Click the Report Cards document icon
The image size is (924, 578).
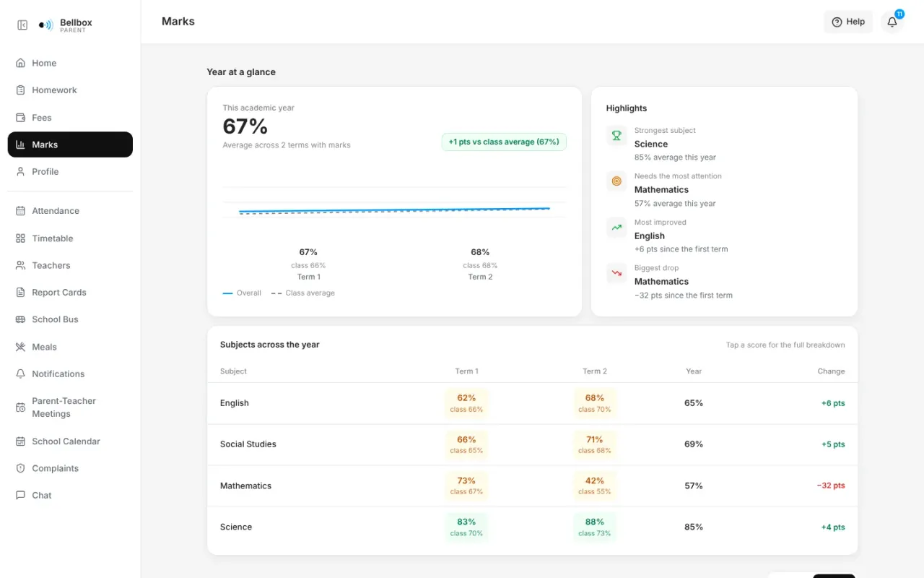(20, 293)
